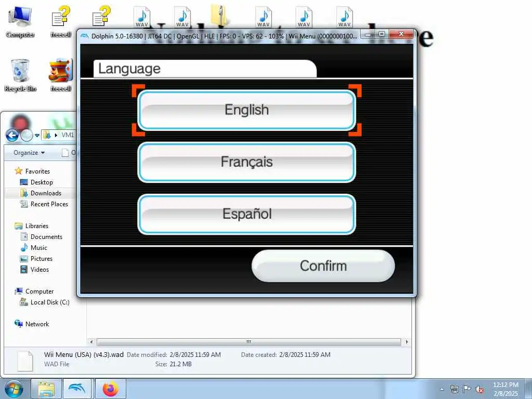Click Explorer scrollbar right arrow
This screenshot has width=532, height=399.
pos(407,342)
